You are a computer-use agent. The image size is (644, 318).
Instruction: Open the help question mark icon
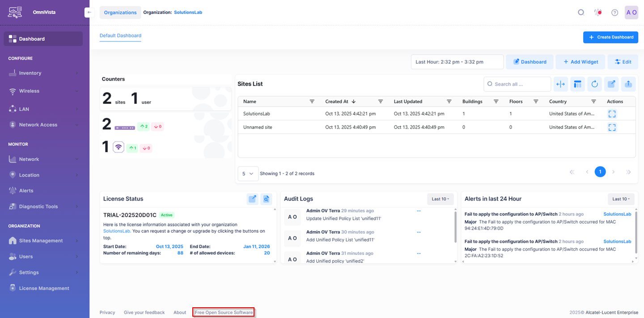point(614,13)
